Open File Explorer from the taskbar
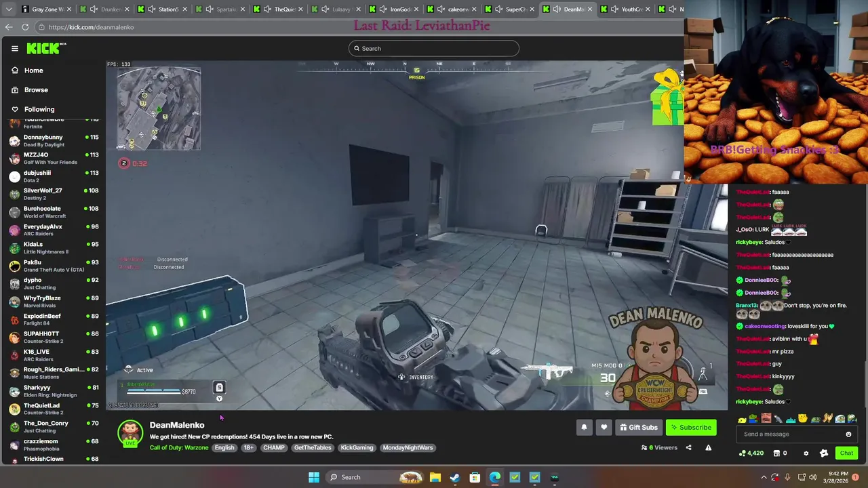868x488 pixels. [435, 477]
